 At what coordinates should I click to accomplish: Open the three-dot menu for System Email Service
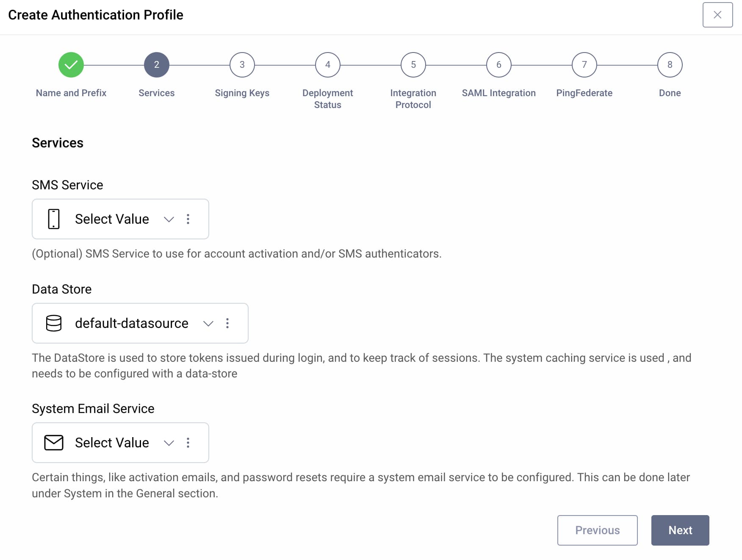click(188, 443)
